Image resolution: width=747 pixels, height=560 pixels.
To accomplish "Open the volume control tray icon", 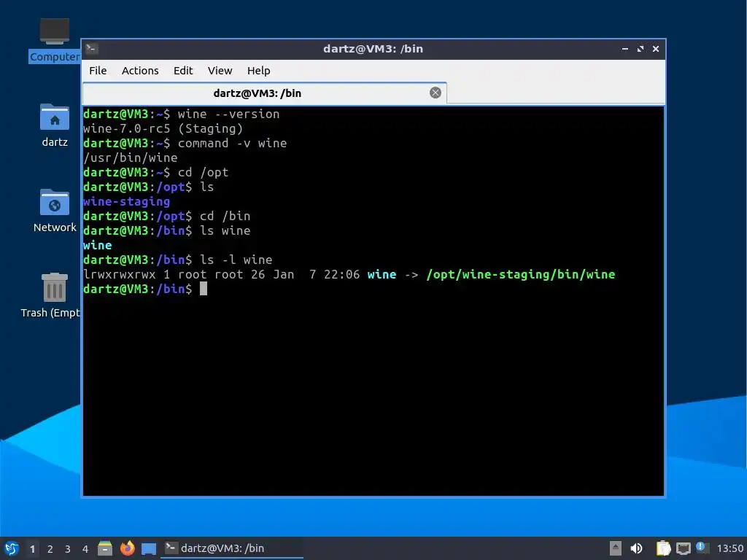I will click(x=636, y=548).
